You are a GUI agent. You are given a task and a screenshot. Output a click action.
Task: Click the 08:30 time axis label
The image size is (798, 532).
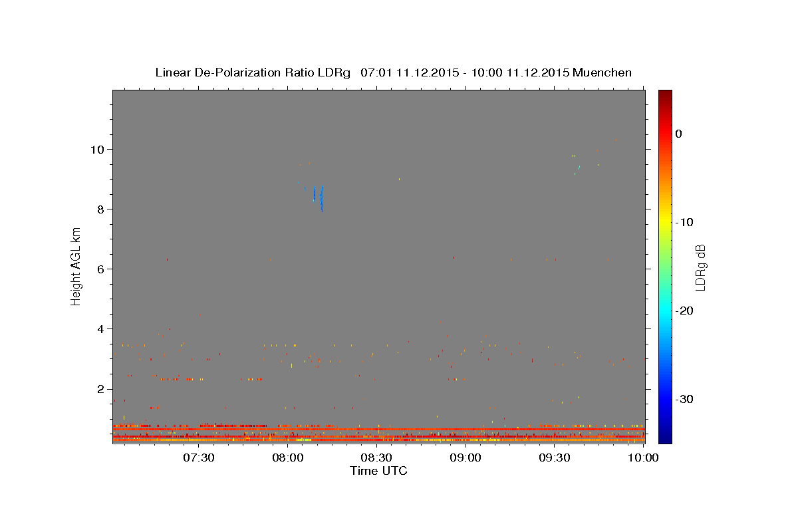(x=376, y=458)
